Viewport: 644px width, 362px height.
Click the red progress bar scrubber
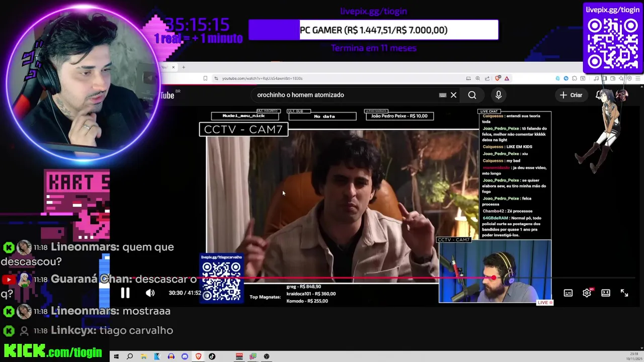pyautogui.click(x=494, y=278)
